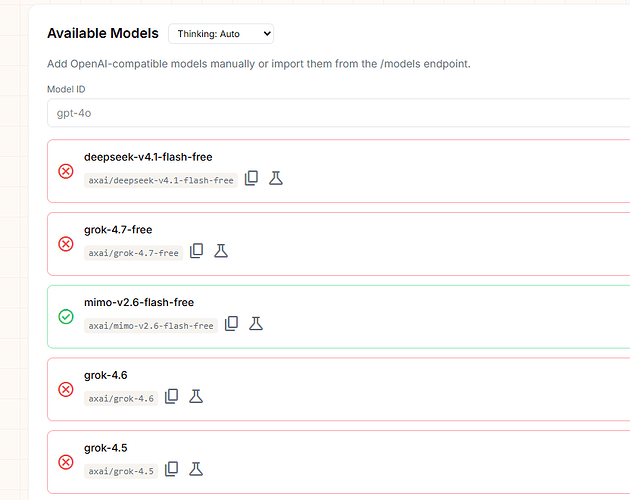The height and width of the screenshot is (500, 630).
Task: Click the axai/grok-4.5 code chip
Action: (x=121, y=471)
